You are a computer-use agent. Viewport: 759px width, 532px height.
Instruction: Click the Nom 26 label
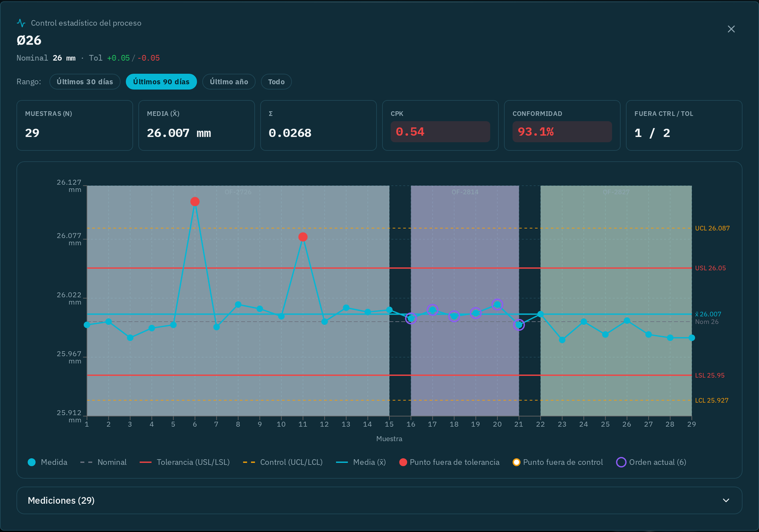point(707,322)
